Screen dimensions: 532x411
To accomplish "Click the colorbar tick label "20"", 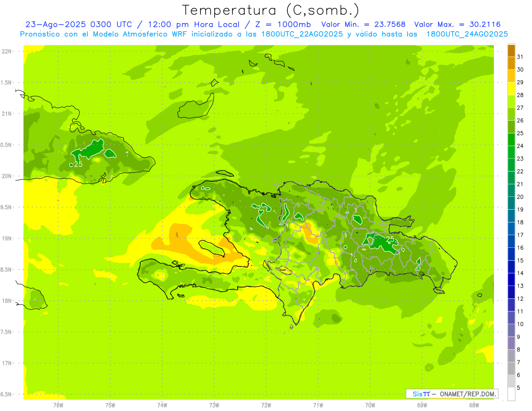I will click(520, 197).
